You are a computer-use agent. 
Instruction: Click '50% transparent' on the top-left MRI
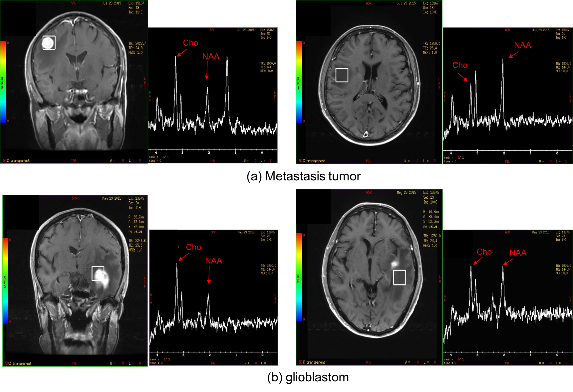coord(16,161)
